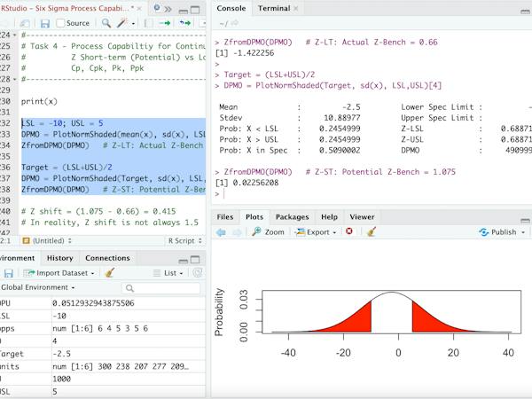Minimize the Environment pane

pyautogui.click(x=184, y=261)
